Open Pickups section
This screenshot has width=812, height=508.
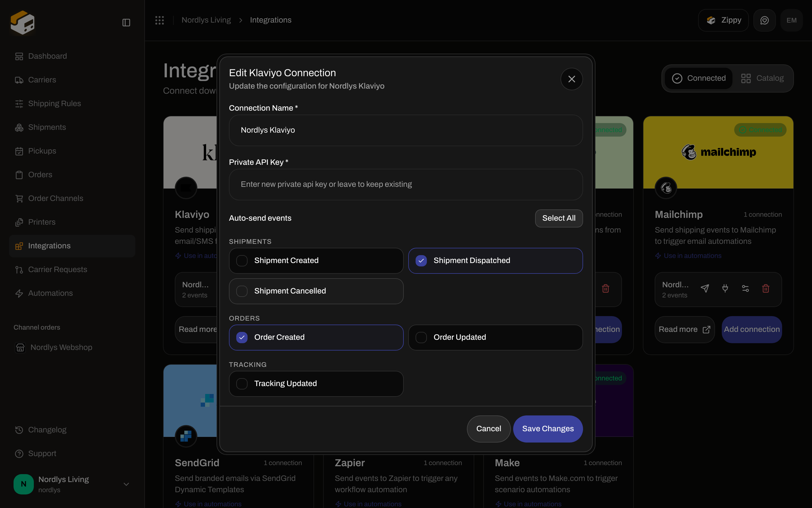pos(72,151)
